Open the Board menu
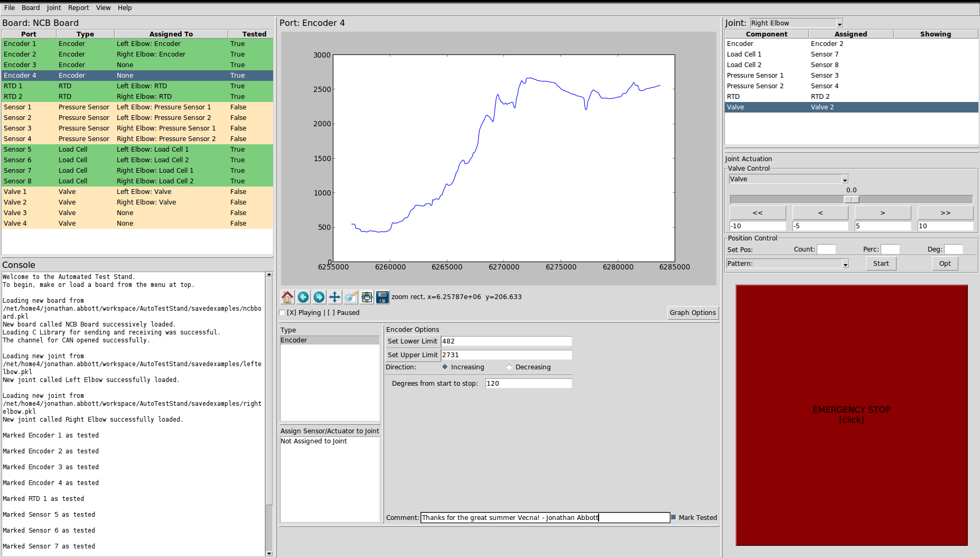Screen dimensions: 980x558 pyautogui.click(x=31, y=8)
